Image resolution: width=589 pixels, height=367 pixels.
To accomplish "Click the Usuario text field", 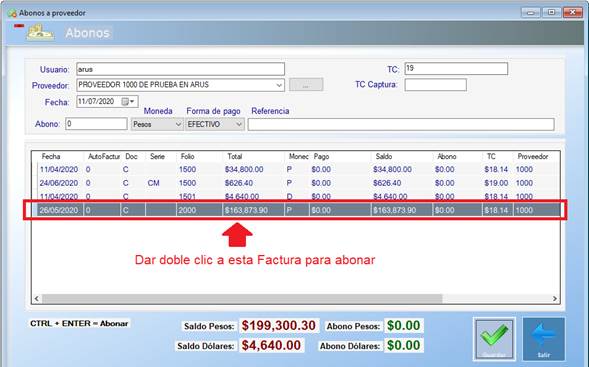I will click(180, 69).
